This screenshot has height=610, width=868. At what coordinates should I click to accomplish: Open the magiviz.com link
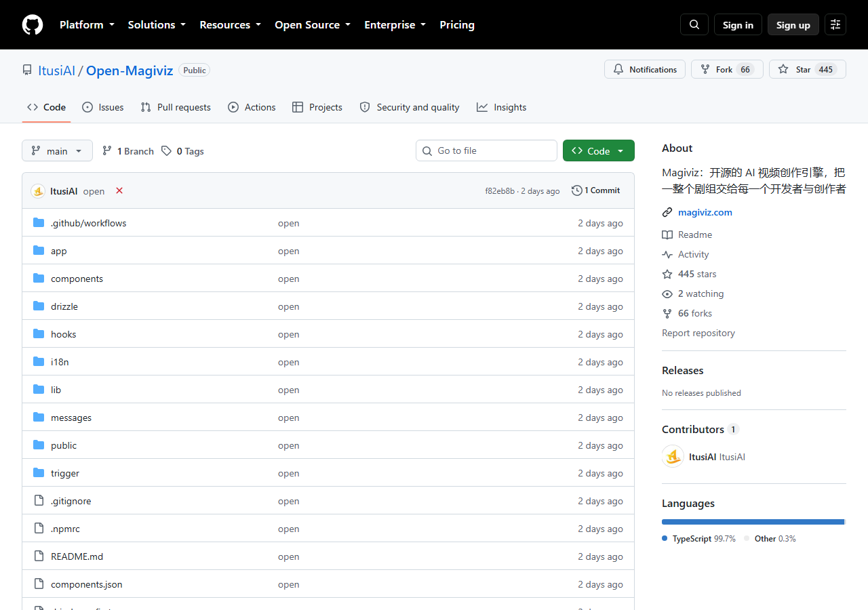[705, 212]
